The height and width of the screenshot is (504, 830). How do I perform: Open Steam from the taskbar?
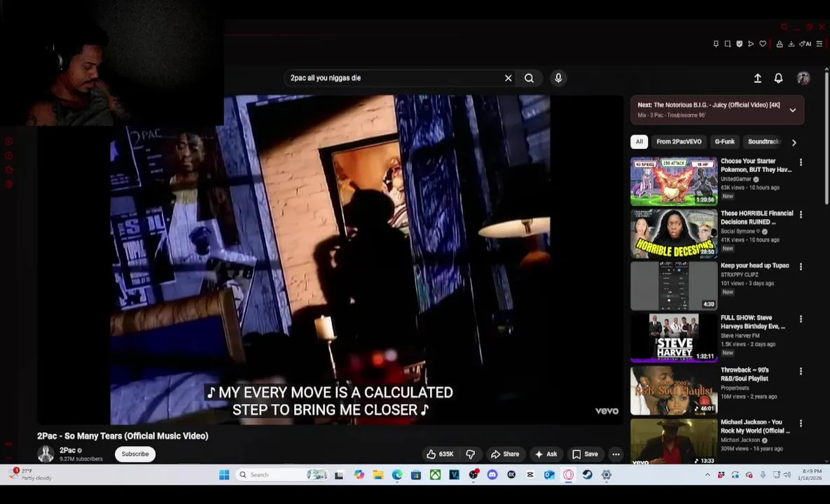click(587, 475)
